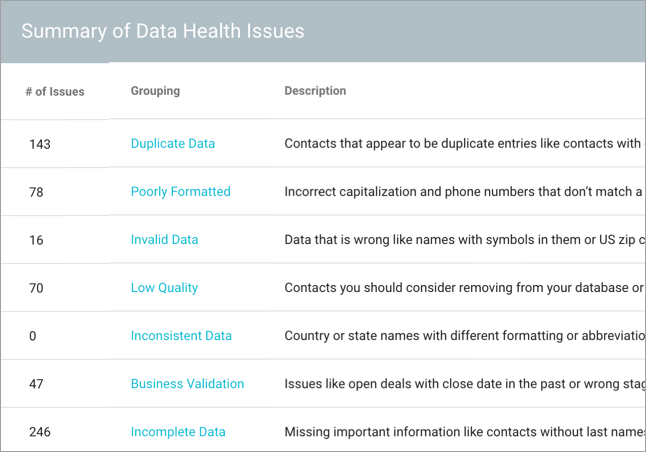Click the 47 issues count
Viewport: 646px width, 452px height.
click(36, 384)
